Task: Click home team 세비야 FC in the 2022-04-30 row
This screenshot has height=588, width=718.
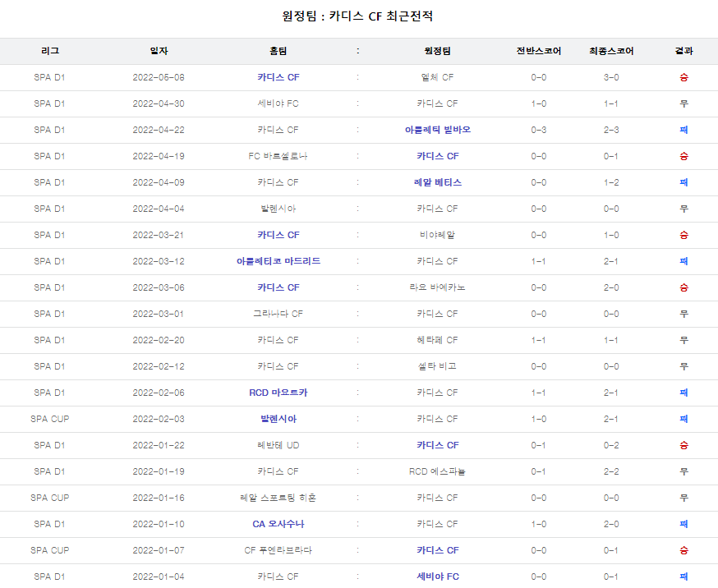Action: click(x=278, y=103)
